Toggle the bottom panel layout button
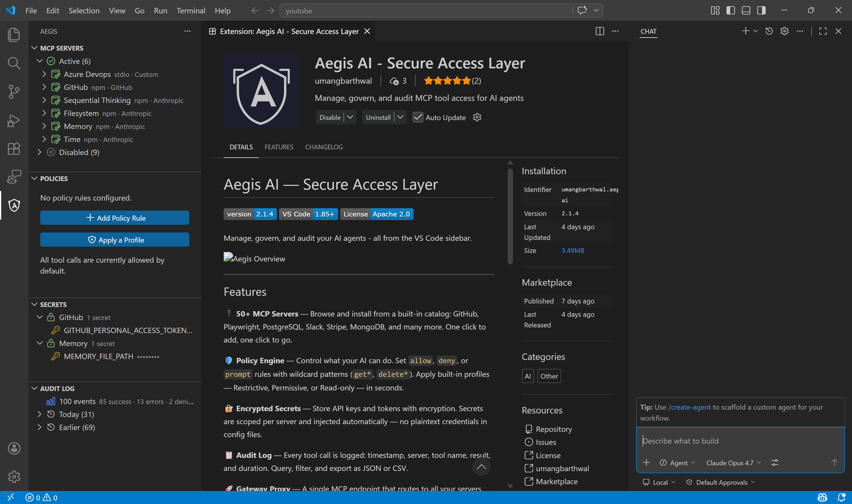 click(x=746, y=11)
